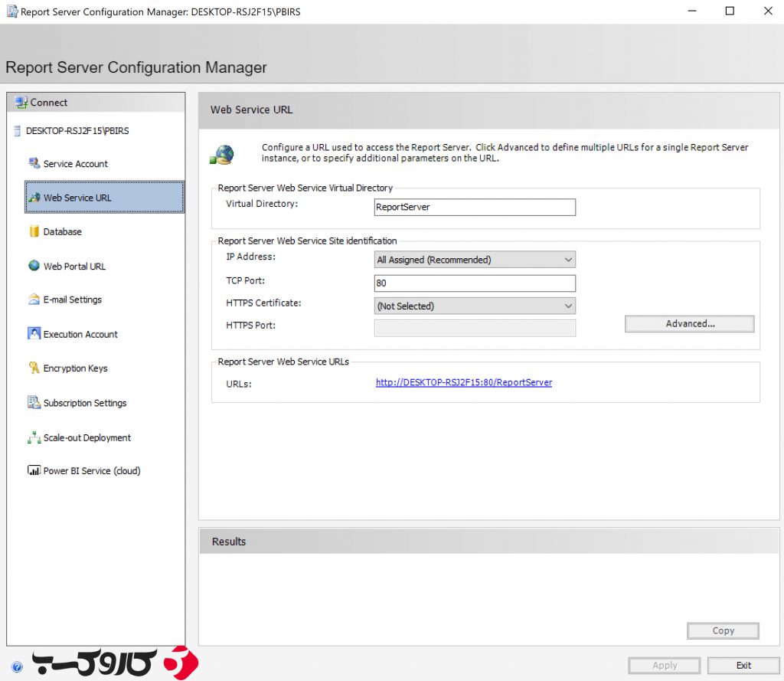Image resolution: width=784 pixels, height=681 pixels.
Task: Open the Encryption Keys page
Action: (74, 368)
